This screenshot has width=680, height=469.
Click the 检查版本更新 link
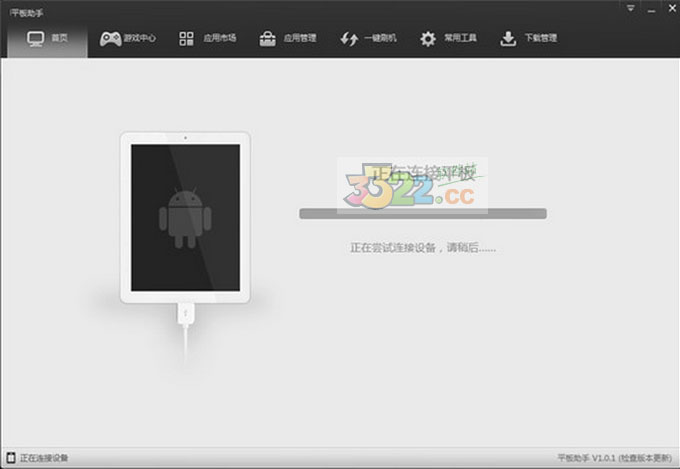(646, 458)
